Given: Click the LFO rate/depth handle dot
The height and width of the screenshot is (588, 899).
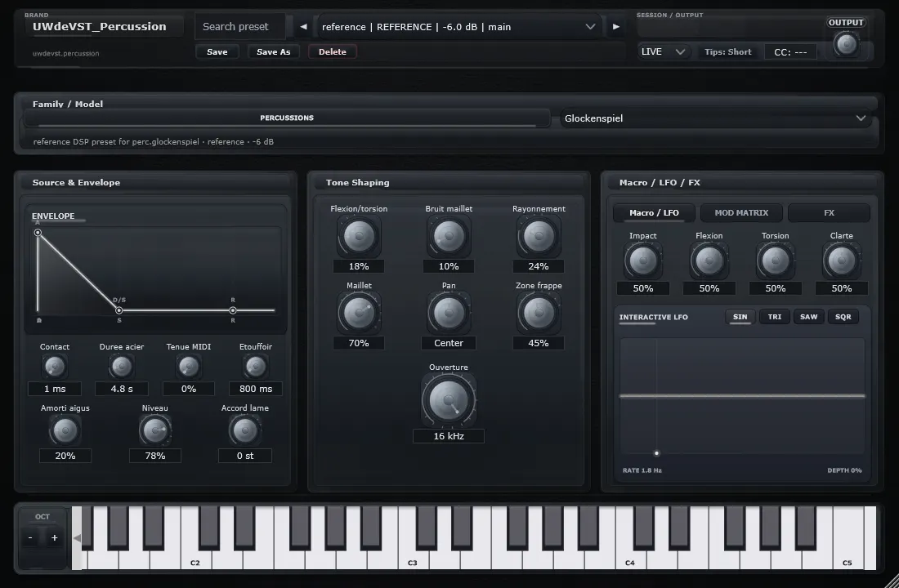Looking at the screenshot, I should point(656,453).
